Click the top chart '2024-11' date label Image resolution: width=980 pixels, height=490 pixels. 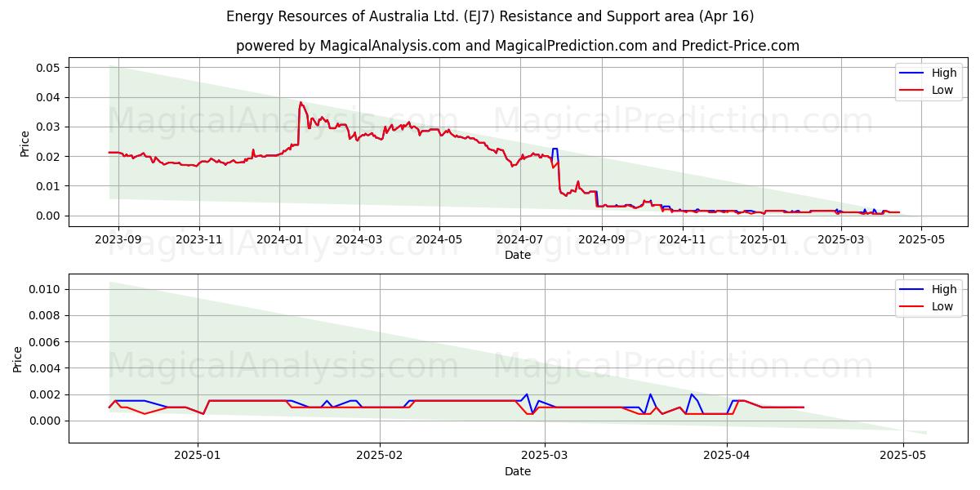coord(682,239)
